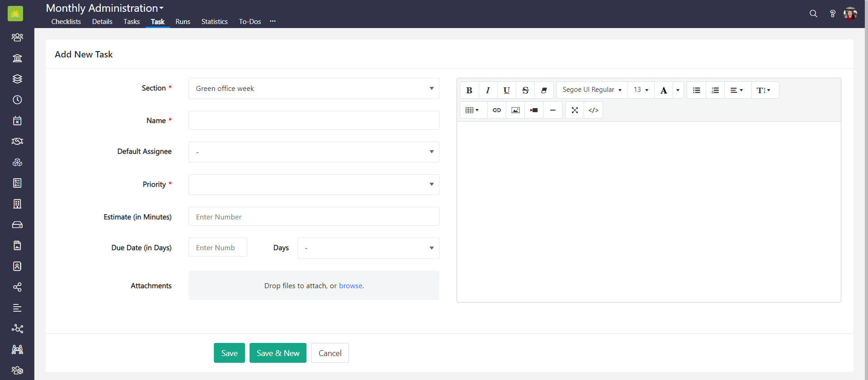
Task: Open the clock icon in sidebar
Action: (x=17, y=100)
